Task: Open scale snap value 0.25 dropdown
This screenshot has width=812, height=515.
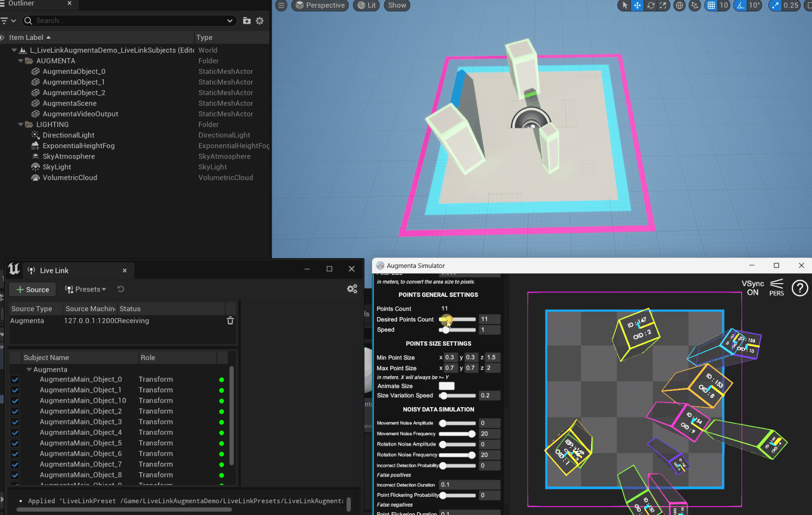Action: click(x=791, y=5)
